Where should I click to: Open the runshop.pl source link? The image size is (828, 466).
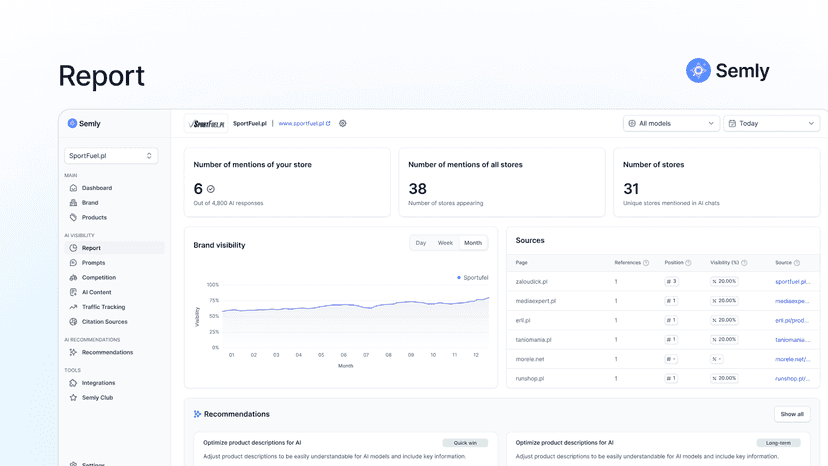coord(792,378)
